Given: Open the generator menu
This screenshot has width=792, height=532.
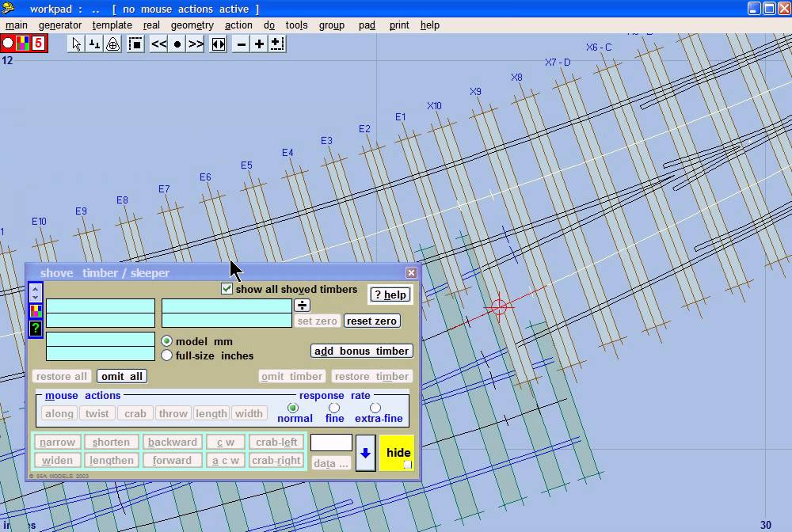Looking at the screenshot, I should (x=60, y=25).
